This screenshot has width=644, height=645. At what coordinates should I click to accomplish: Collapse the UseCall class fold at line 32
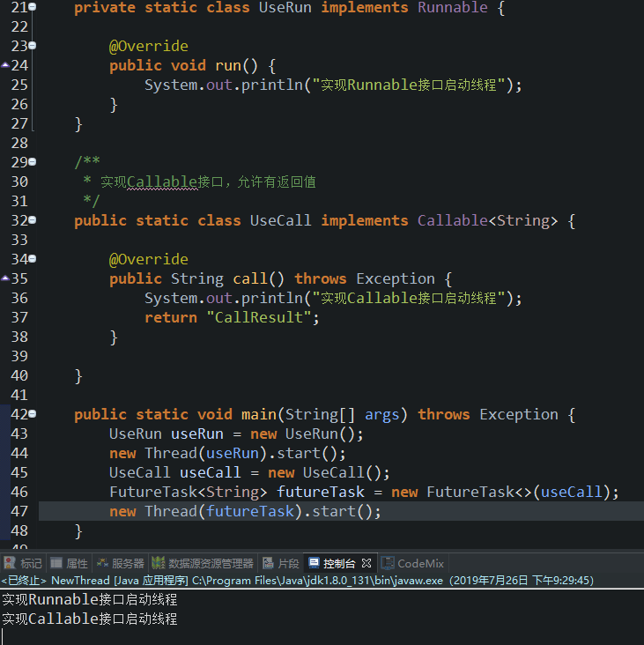(x=33, y=220)
